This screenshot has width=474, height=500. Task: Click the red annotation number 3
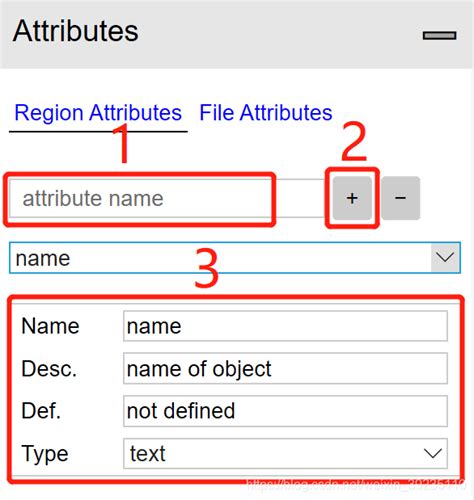(x=207, y=269)
